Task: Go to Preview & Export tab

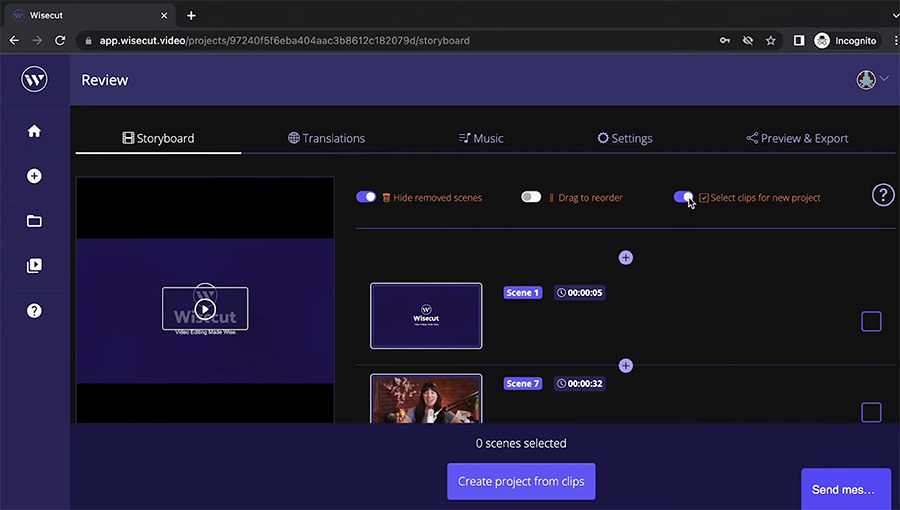Action: tap(797, 138)
